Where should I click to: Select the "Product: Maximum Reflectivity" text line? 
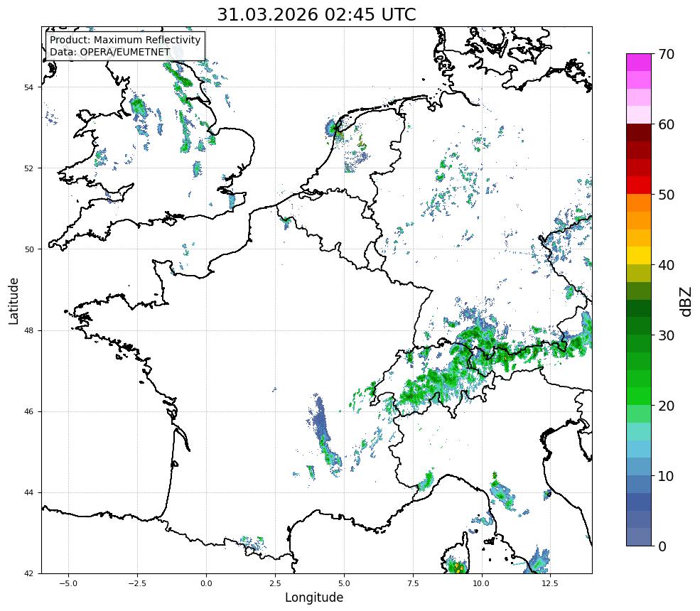click(x=125, y=40)
